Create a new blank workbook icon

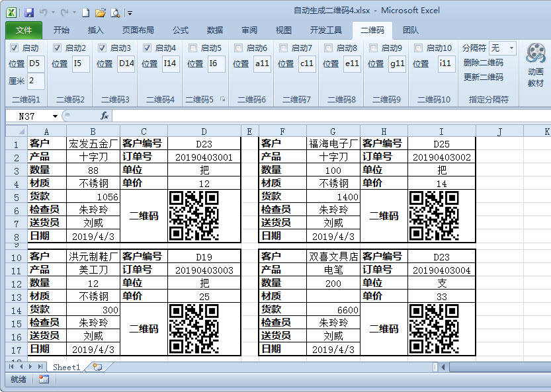coord(86,13)
